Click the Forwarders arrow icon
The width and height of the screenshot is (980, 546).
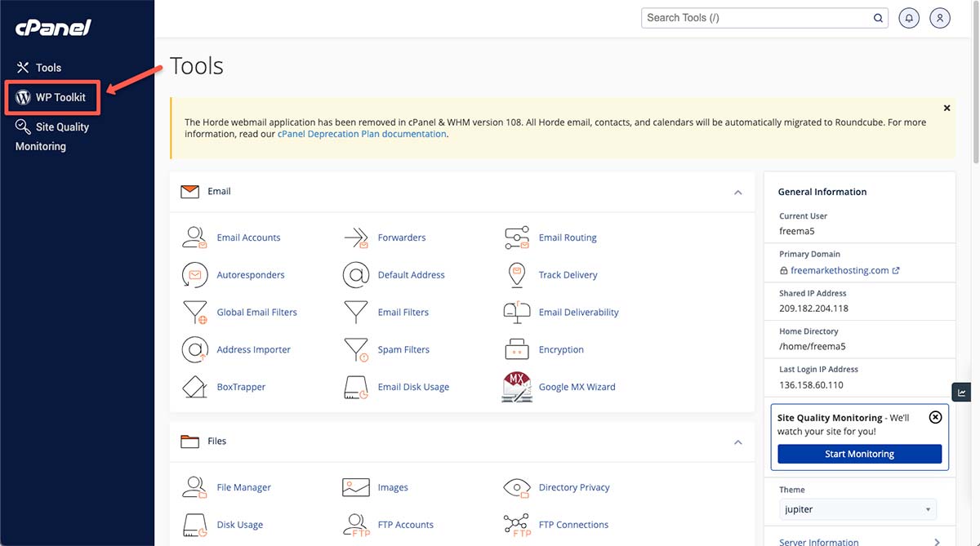(356, 237)
